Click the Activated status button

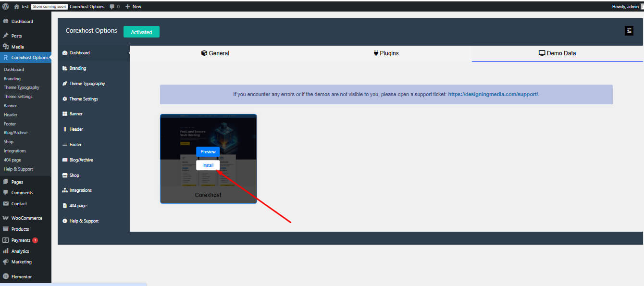point(141,32)
